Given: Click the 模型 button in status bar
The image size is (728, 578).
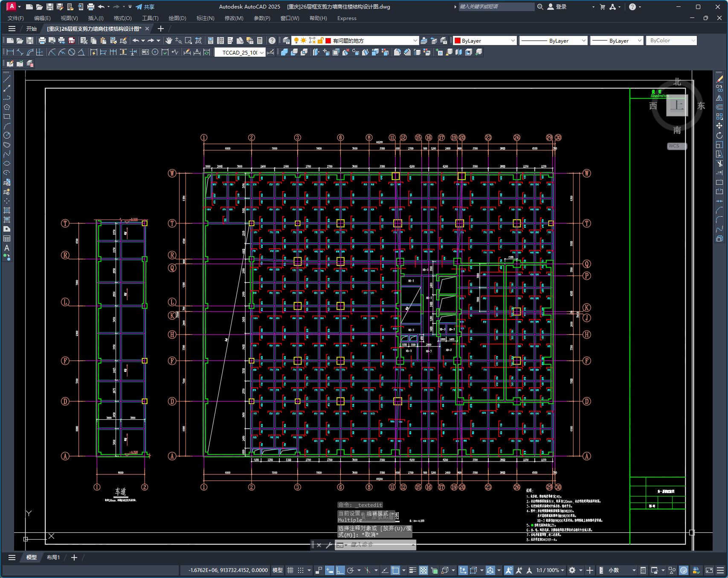Looking at the screenshot, I should point(277,570).
